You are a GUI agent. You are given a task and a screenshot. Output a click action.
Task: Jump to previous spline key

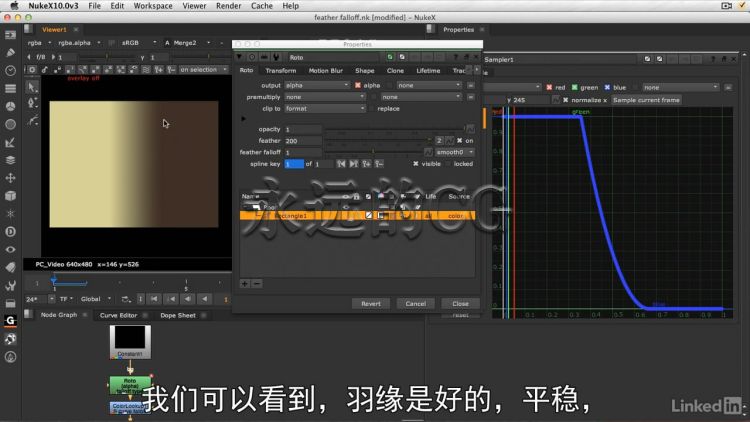(x=341, y=164)
